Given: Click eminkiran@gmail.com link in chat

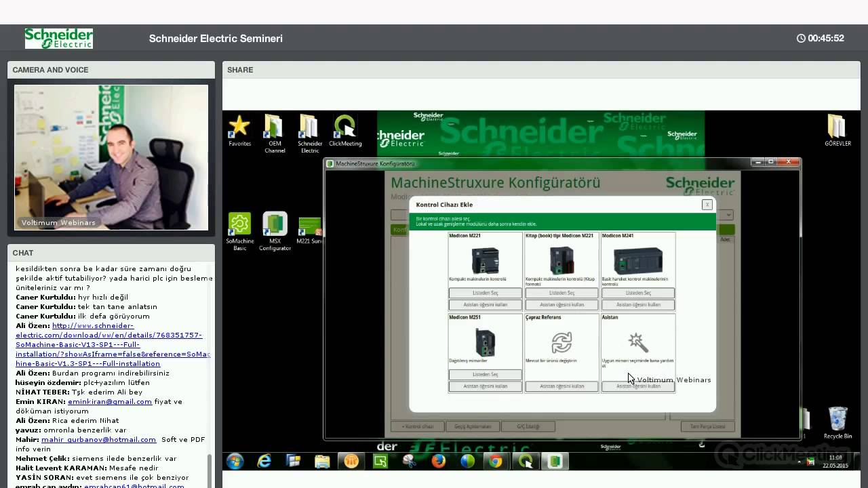Looking at the screenshot, I should 110,401.
